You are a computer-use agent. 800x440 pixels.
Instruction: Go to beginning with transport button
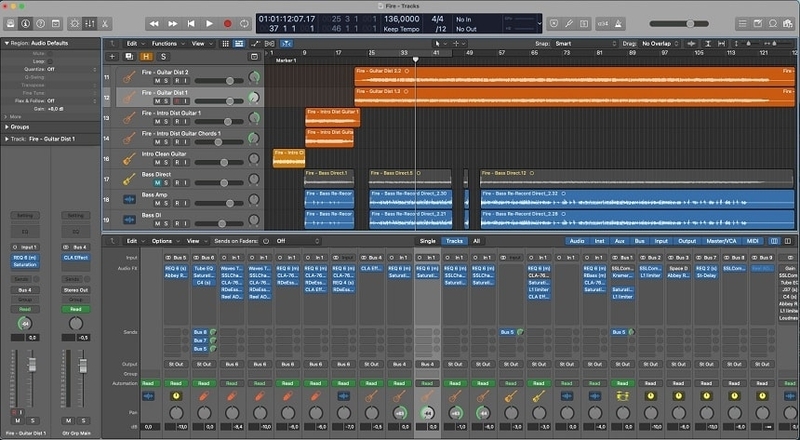pyautogui.click(x=191, y=23)
